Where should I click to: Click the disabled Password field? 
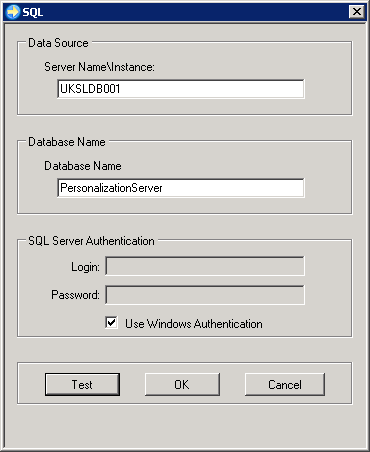point(205,295)
